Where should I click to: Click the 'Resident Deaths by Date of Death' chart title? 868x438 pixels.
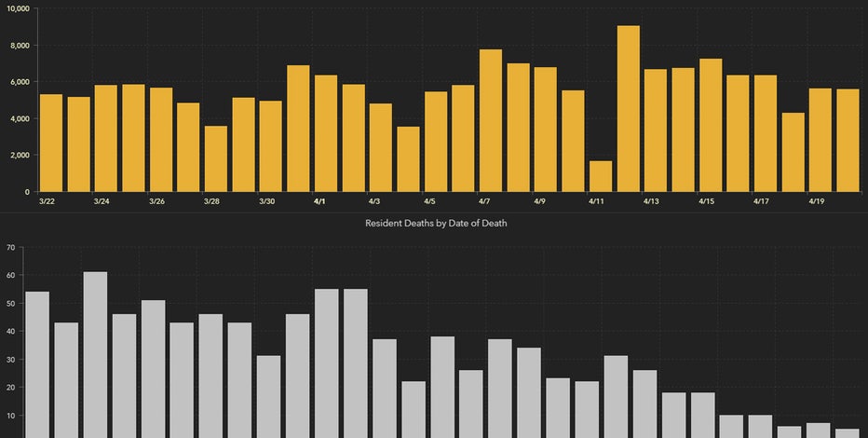coord(436,223)
